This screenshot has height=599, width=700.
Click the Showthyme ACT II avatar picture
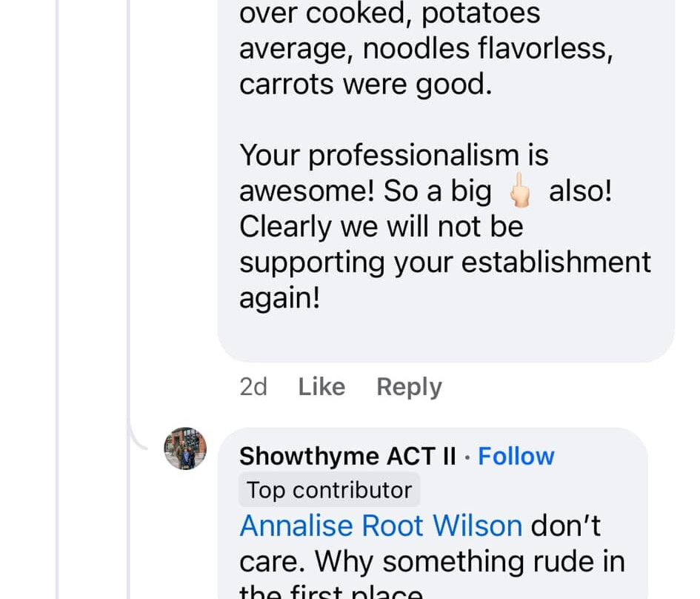click(185, 449)
